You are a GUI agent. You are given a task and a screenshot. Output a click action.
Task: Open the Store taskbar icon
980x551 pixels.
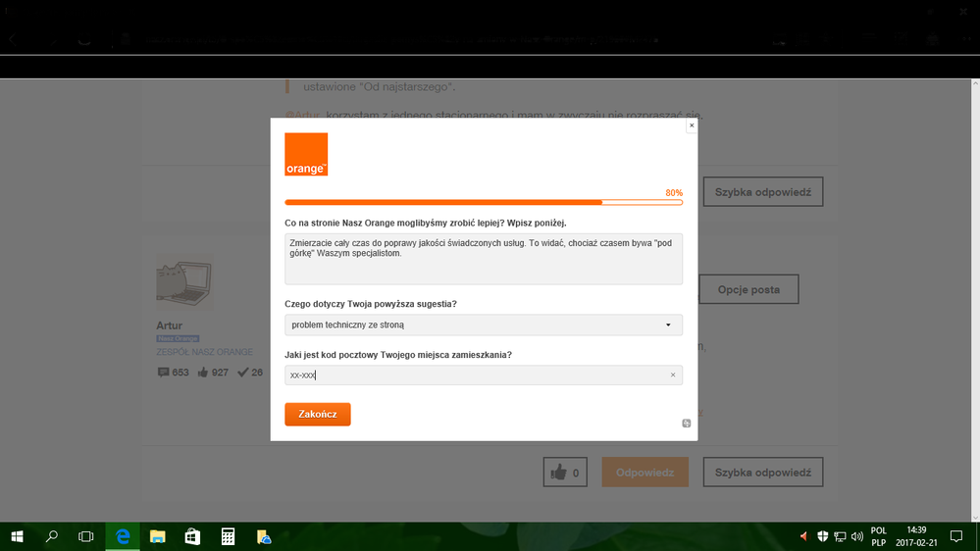coord(192,536)
